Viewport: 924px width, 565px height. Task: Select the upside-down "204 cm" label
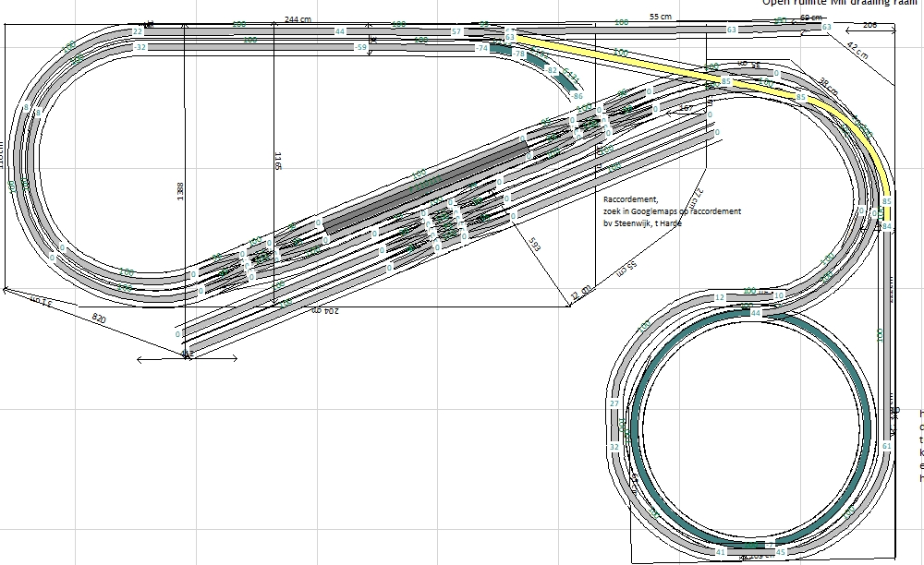(323, 310)
